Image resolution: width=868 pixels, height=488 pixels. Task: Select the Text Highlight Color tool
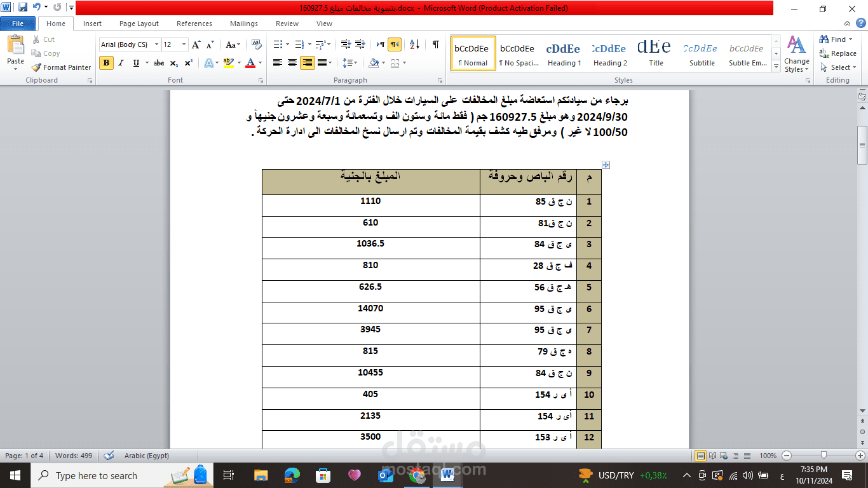[x=229, y=63]
